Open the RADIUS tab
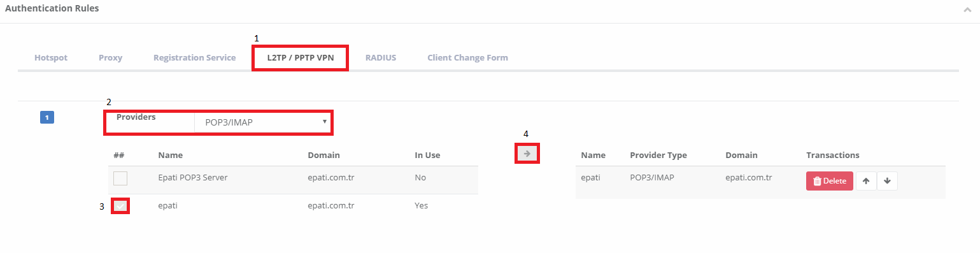This screenshot has width=980, height=253. click(381, 57)
